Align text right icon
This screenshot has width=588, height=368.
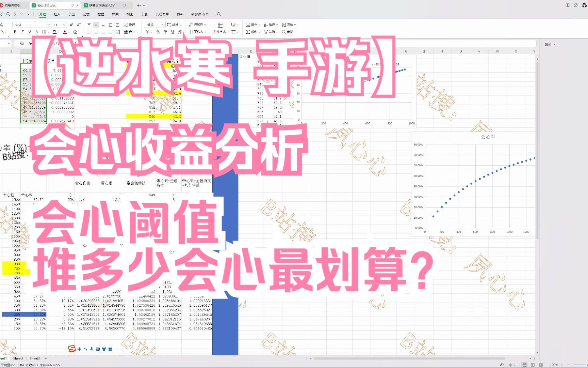pos(103,32)
